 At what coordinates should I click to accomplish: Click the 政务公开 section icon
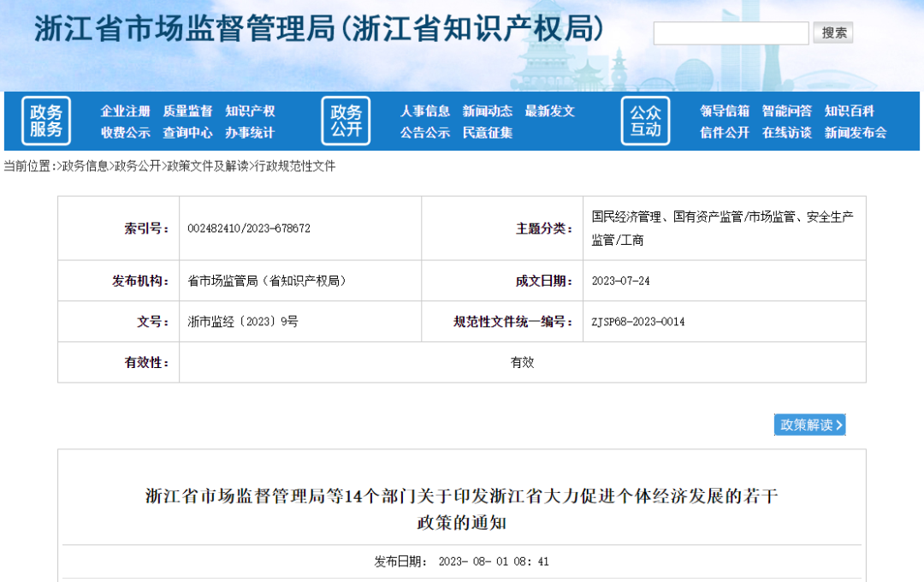(x=346, y=120)
